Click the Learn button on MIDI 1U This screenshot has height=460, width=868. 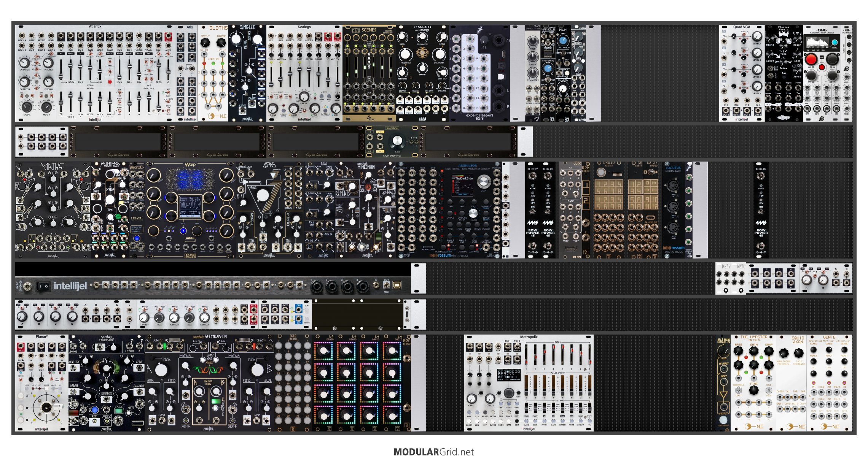306,319
